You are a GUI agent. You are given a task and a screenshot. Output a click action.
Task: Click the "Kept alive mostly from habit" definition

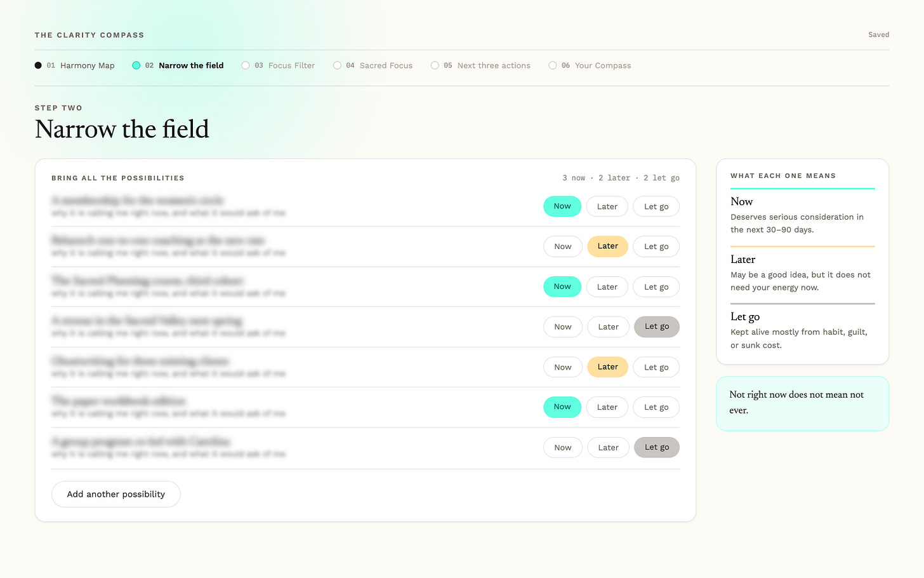[799, 339]
